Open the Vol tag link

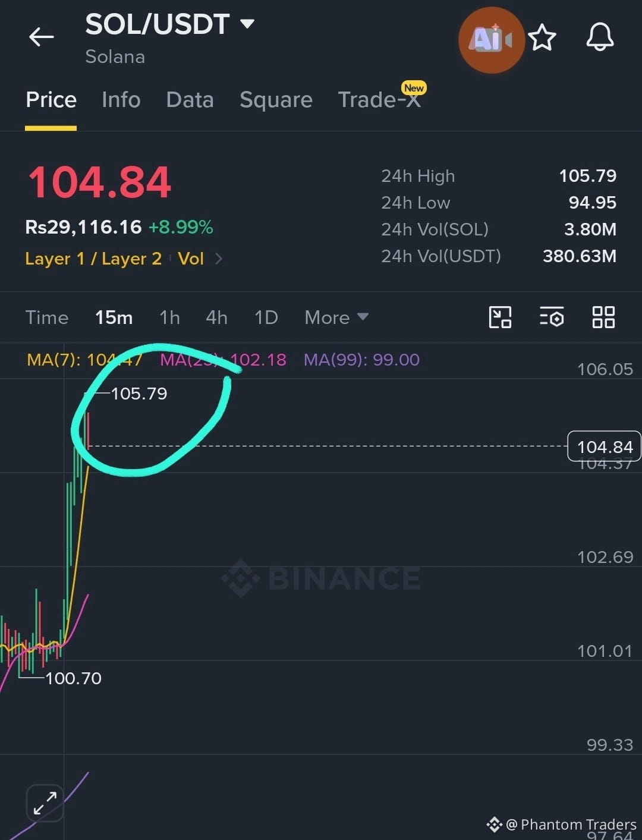191,259
